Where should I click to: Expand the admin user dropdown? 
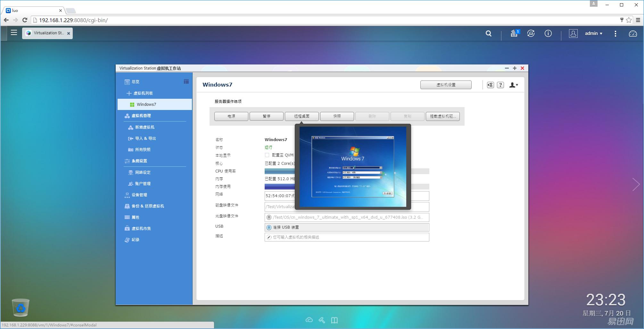point(593,33)
